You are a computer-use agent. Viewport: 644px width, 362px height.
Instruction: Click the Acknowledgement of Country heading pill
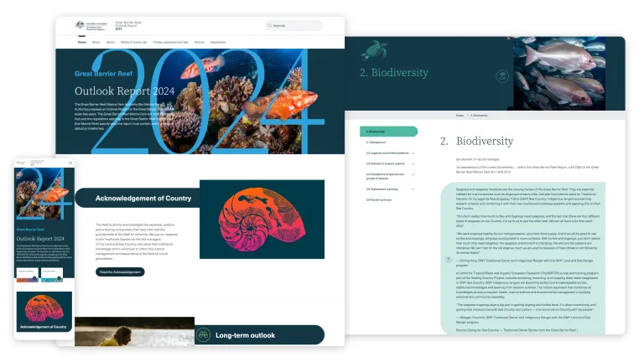pos(138,198)
